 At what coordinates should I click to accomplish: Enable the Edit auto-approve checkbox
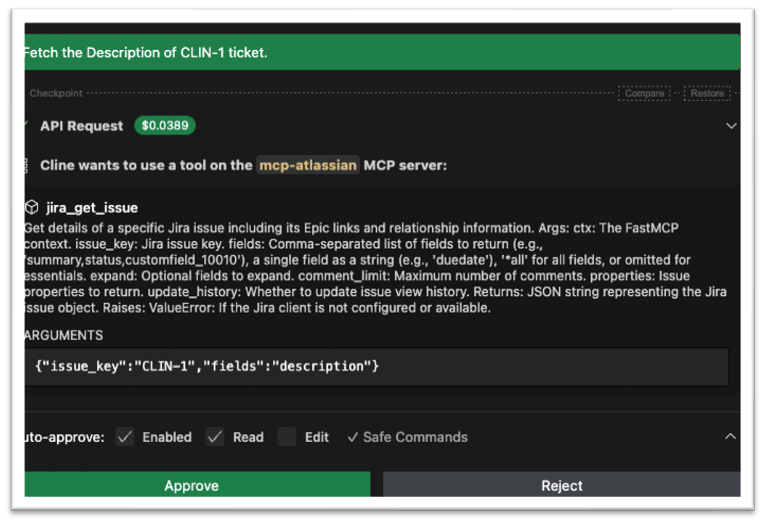287,437
